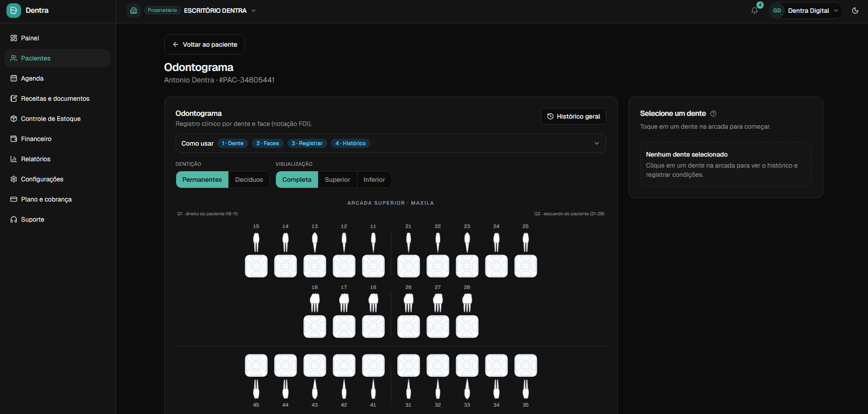Screen dimensions: 868x414
Task: Open Painel in the sidebar
Action: (57, 38)
